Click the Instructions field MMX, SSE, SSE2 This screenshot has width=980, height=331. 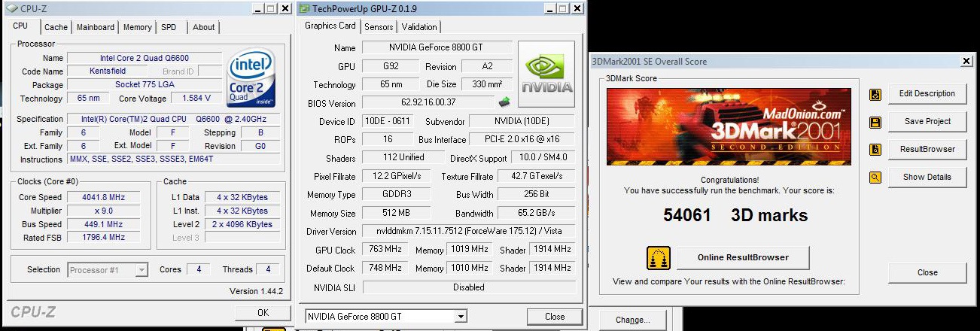(x=173, y=159)
